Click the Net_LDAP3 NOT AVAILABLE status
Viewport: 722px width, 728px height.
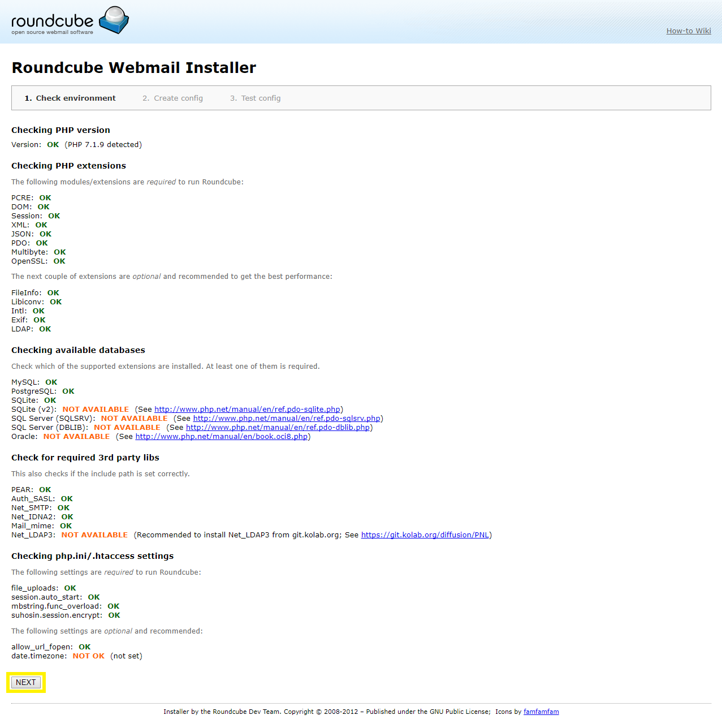click(94, 535)
